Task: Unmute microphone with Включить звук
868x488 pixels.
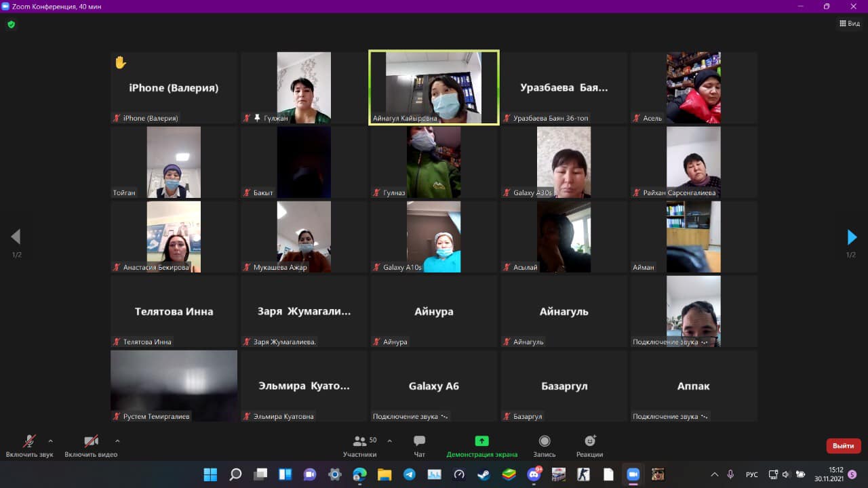Action: click(x=29, y=445)
